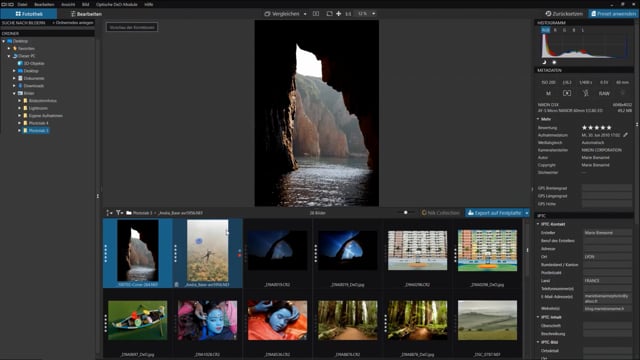The height and width of the screenshot is (360, 640).
Task: Set rating with the fifth star
Action: click(x=609, y=128)
